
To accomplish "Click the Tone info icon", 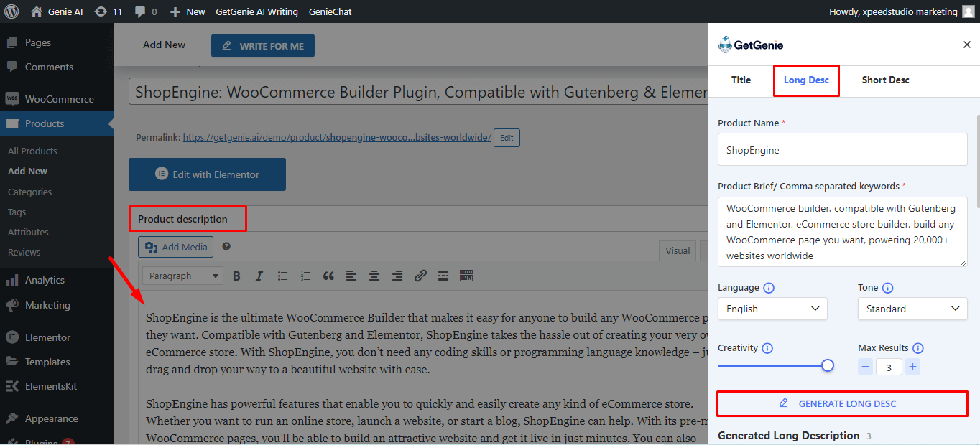I will [887, 288].
